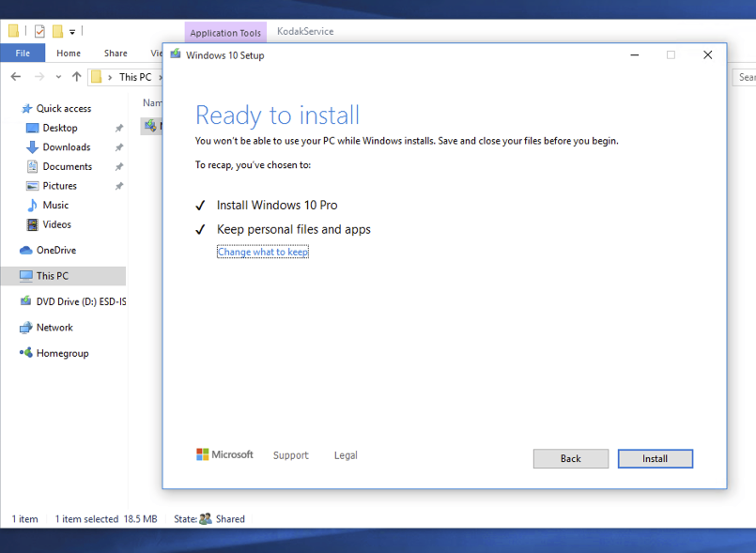This screenshot has width=756, height=553.
Task: Open the 'Change what to keep' link
Action: [x=263, y=252]
